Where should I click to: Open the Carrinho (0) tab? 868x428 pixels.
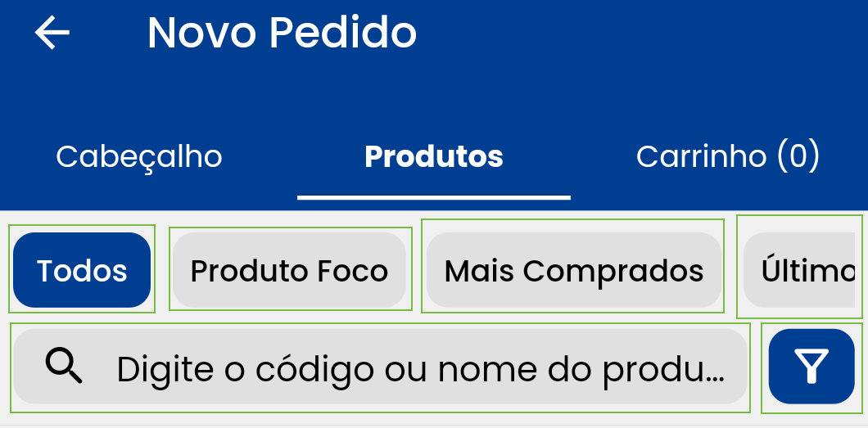coord(727,156)
